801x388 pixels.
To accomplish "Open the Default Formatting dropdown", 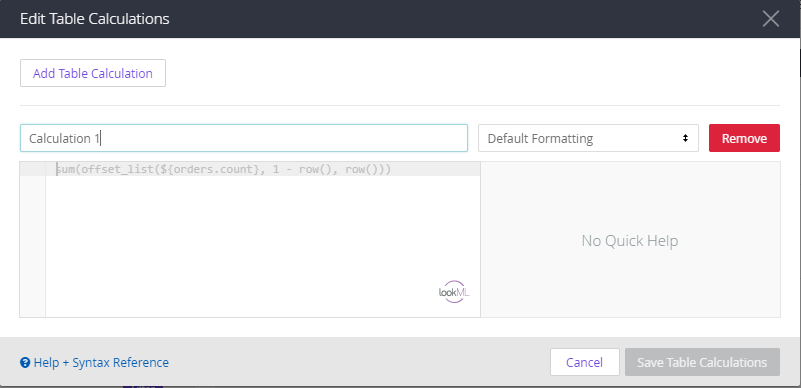I will [588, 138].
